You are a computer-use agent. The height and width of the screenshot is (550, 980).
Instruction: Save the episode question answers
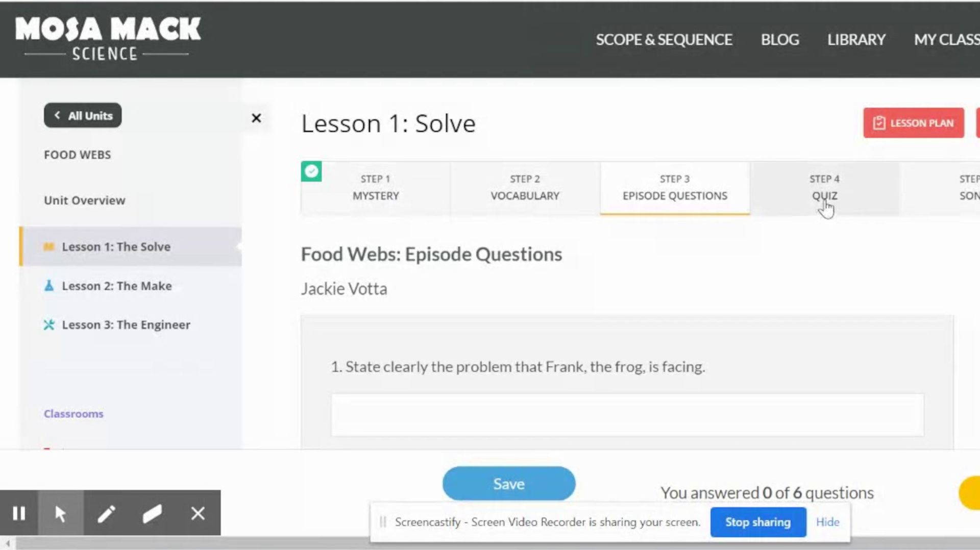pos(509,483)
